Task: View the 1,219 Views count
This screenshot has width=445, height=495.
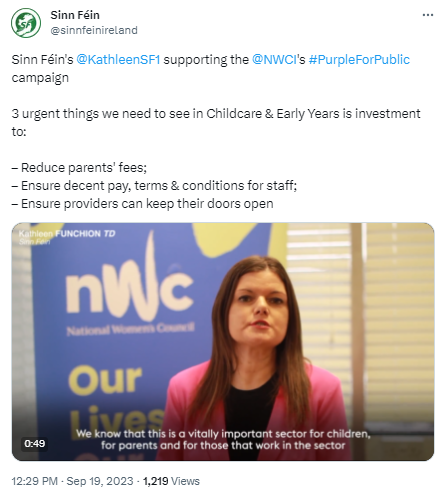Action: pos(171,481)
